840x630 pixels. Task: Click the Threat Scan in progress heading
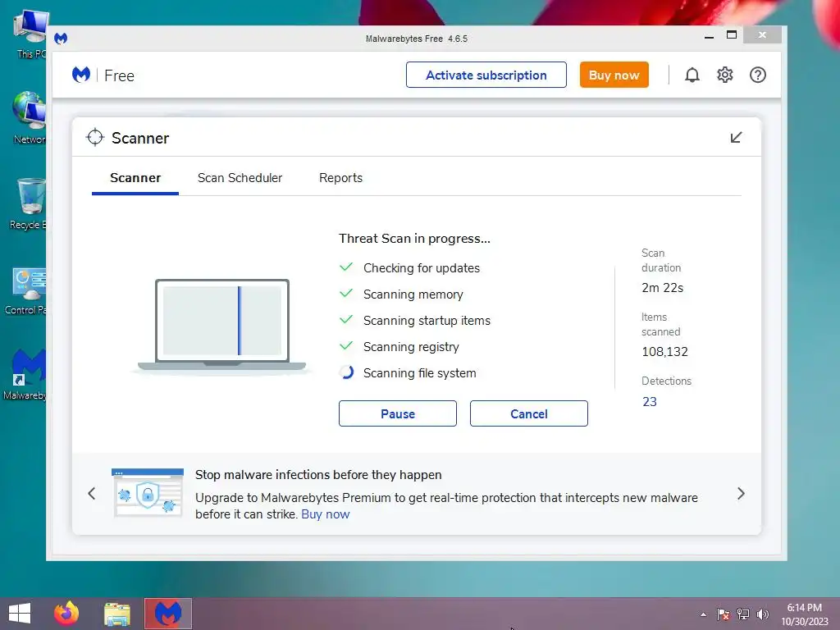coord(414,239)
